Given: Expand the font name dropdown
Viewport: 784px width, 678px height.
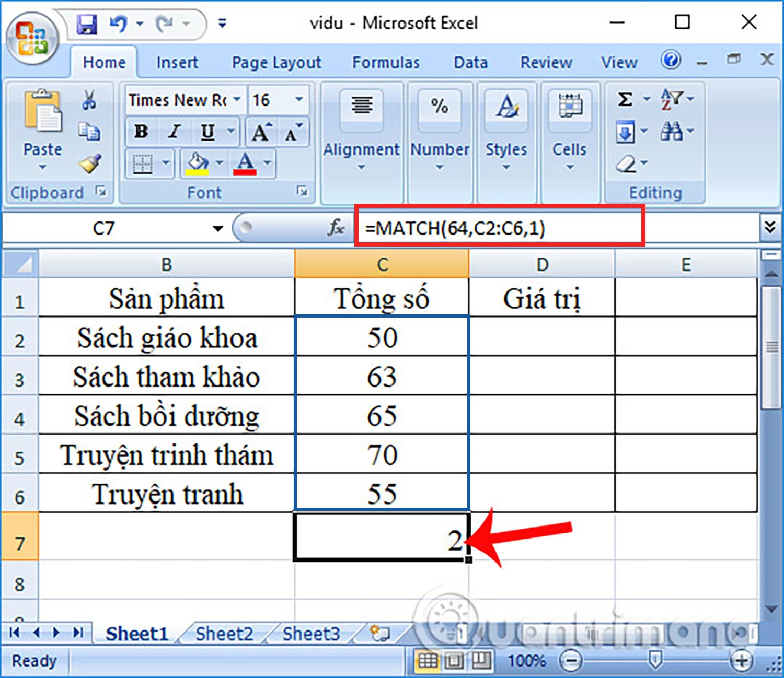Looking at the screenshot, I should tap(237, 99).
